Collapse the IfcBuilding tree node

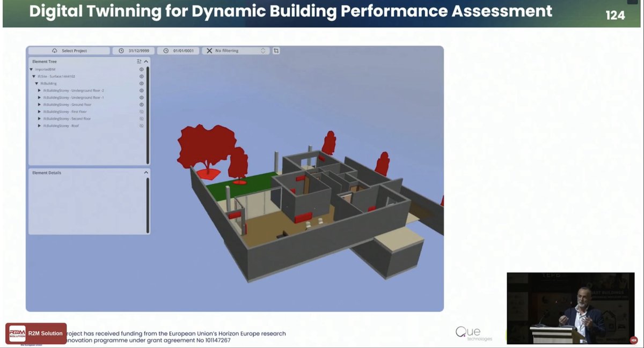point(36,83)
